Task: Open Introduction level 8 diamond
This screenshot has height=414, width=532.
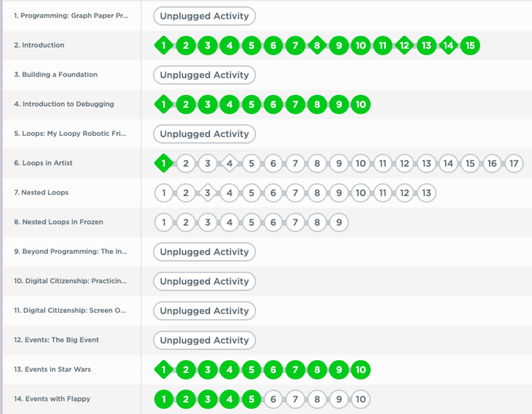Action: pos(317,46)
